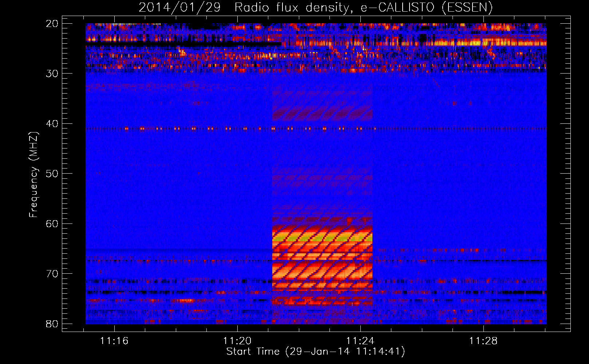Click the 11:16 time tick label
Viewport: 589px width, 364px height.
[x=114, y=341]
